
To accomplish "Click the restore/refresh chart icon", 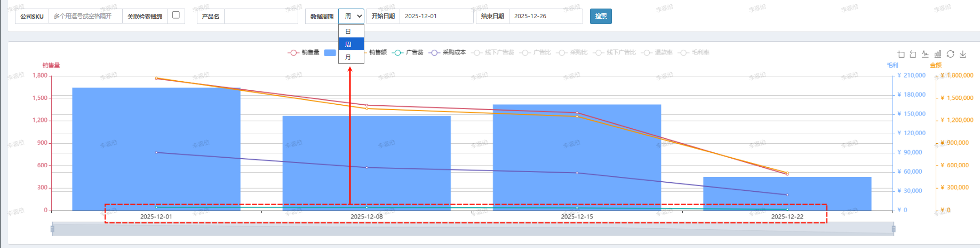I will [950, 54].
